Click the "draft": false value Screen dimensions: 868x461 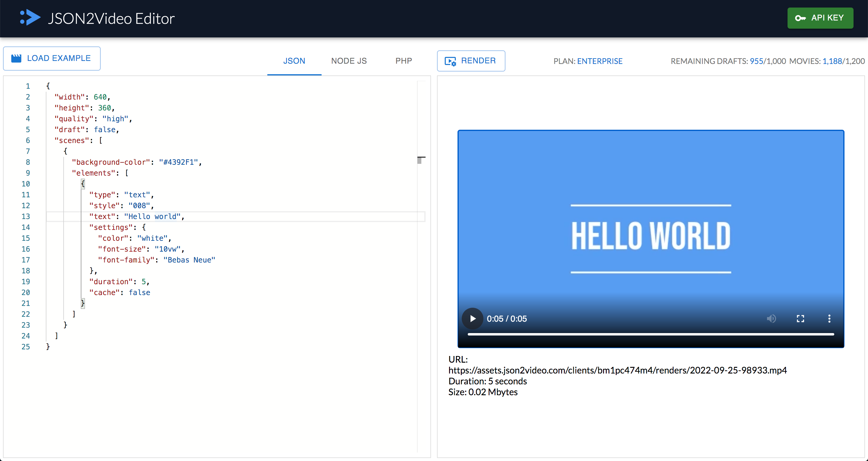coord(105,129)
